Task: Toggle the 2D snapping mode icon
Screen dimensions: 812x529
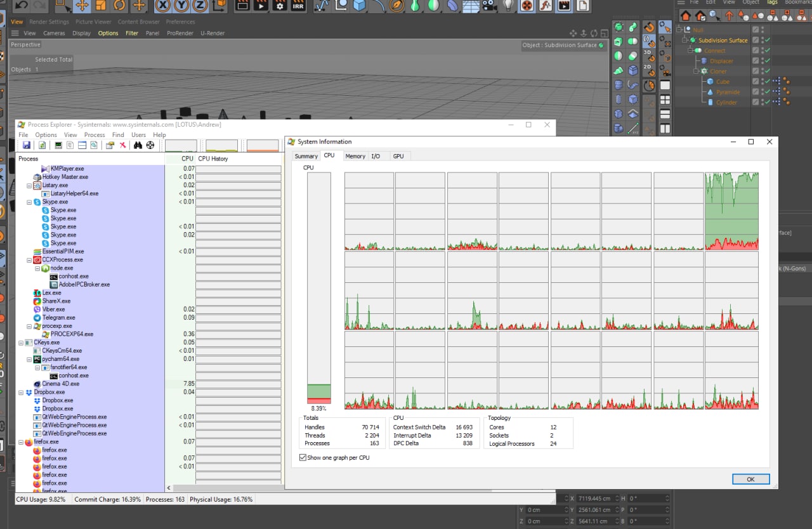Action: click(649, 70)
